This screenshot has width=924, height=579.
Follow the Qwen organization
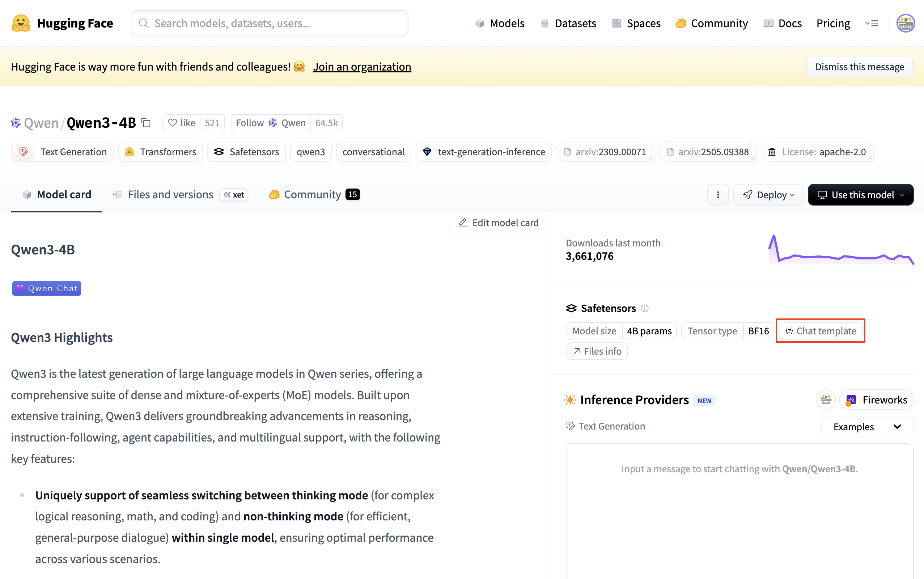271,123
